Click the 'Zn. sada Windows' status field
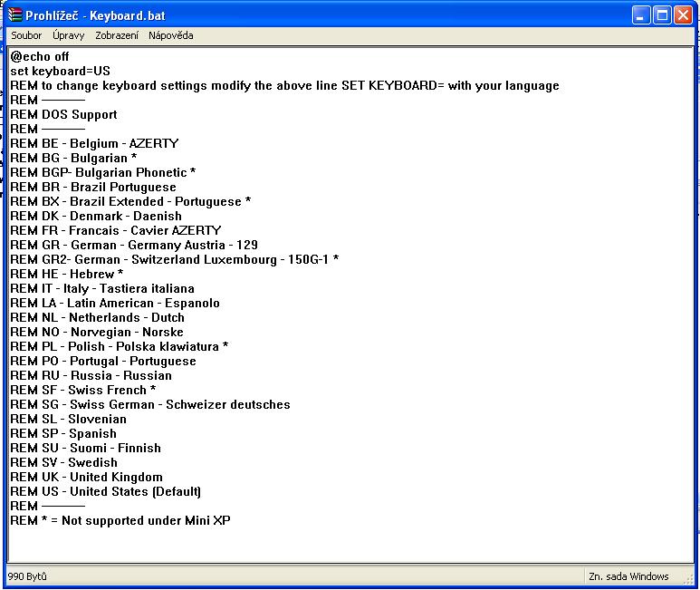 click(628, 576)
